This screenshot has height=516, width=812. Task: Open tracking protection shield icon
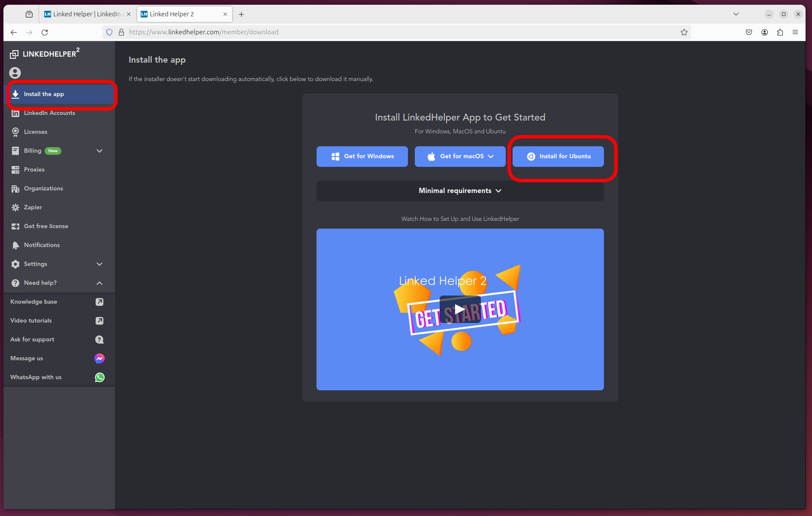click(x=109, y=32)
